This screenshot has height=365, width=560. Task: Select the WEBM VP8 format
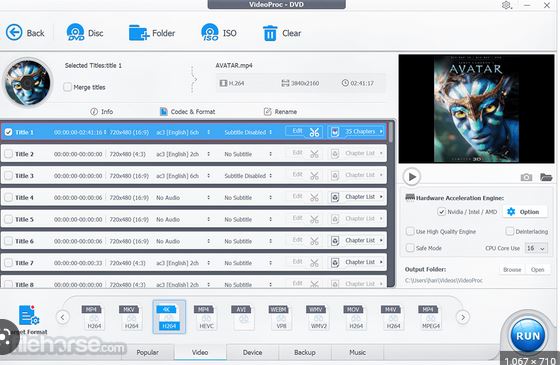(x=281, y=317)
